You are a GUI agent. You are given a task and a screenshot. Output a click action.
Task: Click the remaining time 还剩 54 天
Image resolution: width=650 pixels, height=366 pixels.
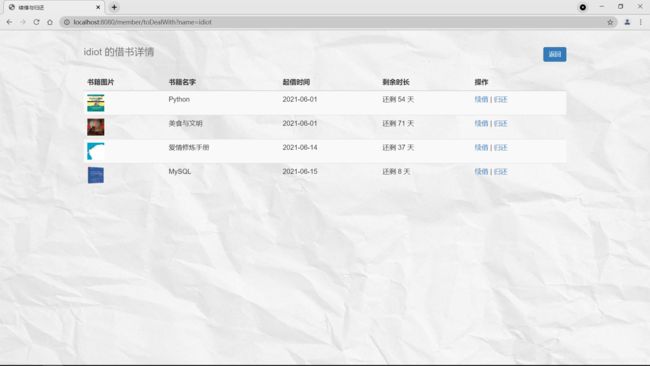pos(398,99)
